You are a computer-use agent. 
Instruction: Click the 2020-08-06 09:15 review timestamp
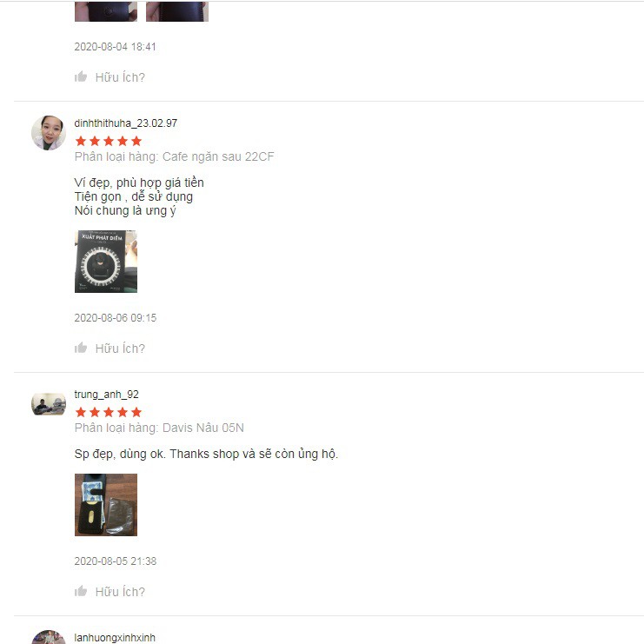point(116,318)
